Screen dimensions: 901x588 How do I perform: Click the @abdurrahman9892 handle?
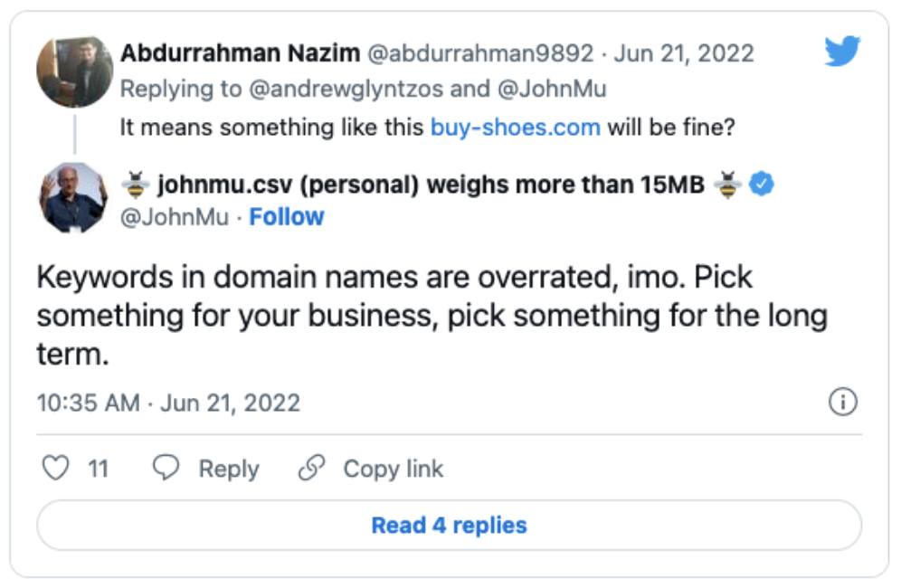[480, 53]
